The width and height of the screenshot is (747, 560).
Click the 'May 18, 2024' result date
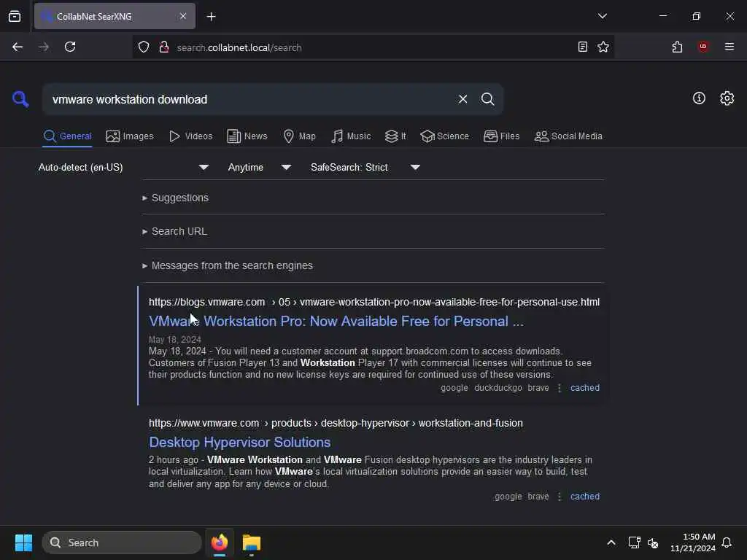tap(174, 340)
